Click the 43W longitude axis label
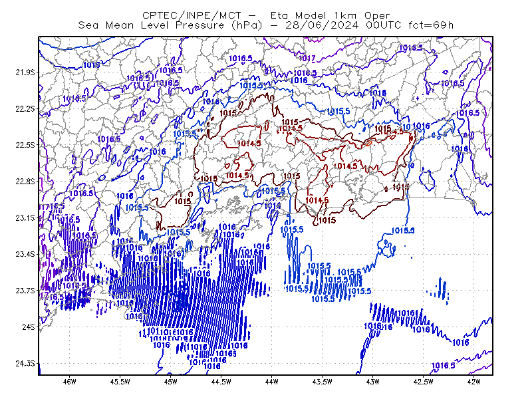This screenshot has height=411, width=532. [x=372, y=382]
